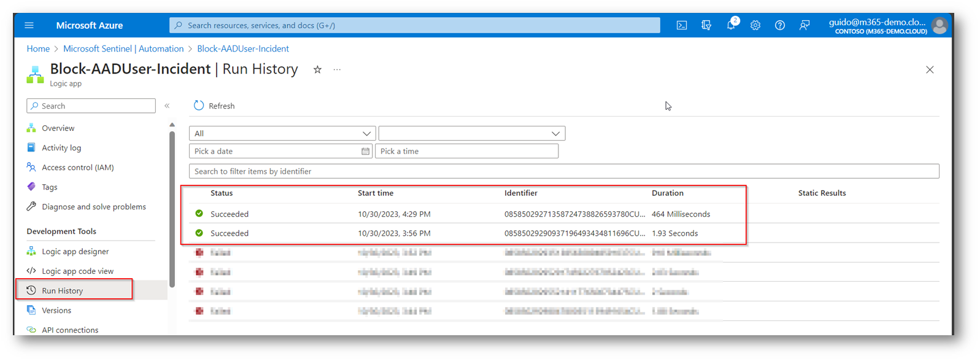980x361 pixels.
Task: Click the Logic app designer icon
Action: pos(31,251)
